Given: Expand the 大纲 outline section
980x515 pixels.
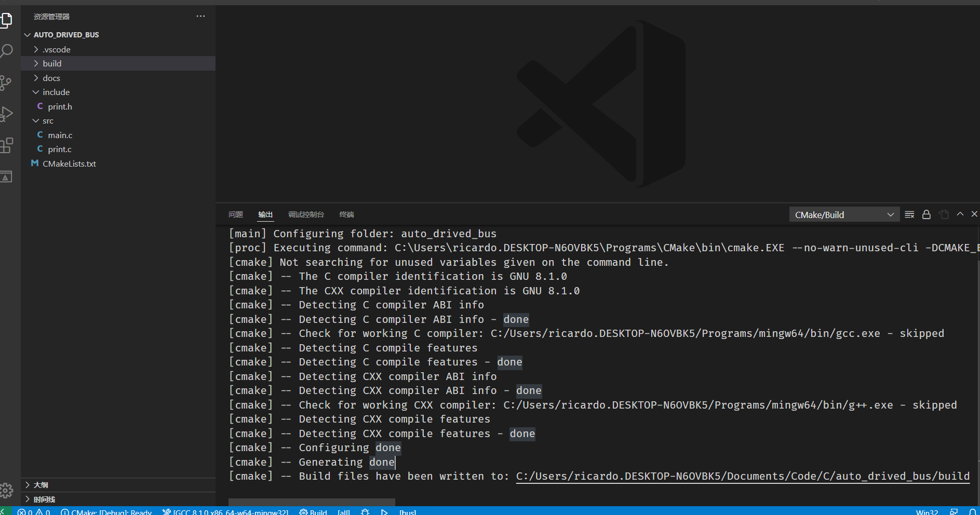Looking at the screenshot, I should point(41,485).
